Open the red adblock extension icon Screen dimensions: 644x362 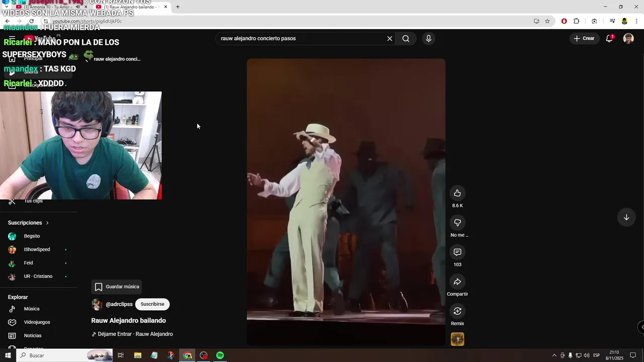564,21
